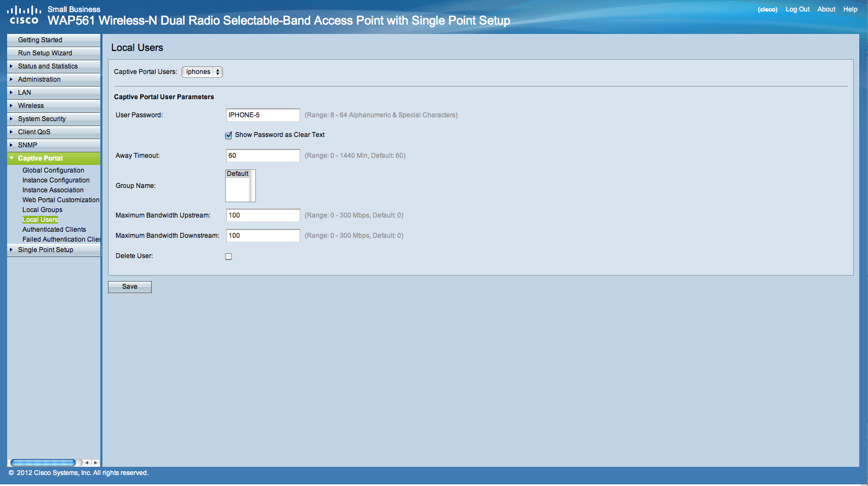Expand the Wireless section arrow
This screenshot has width=868, height=486.
pyautogui.click(x=11, y=106)
